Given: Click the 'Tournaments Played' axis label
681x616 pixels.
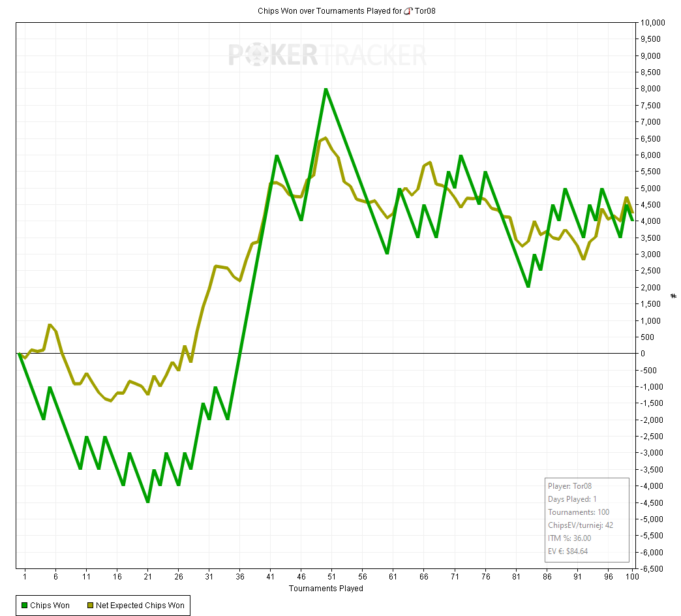Looking at the screenshot, I should tap(325, 588).
